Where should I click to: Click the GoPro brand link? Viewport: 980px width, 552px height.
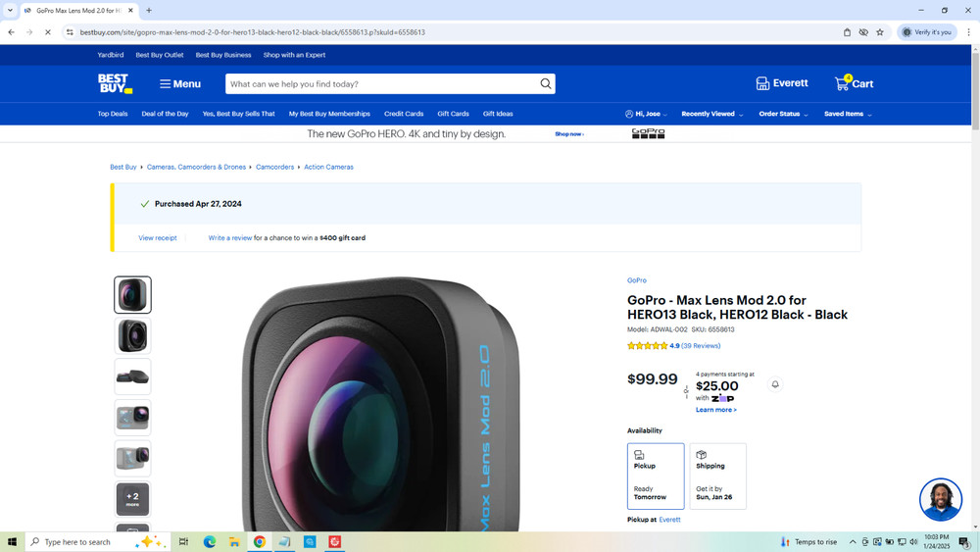(x=637, y=280)
